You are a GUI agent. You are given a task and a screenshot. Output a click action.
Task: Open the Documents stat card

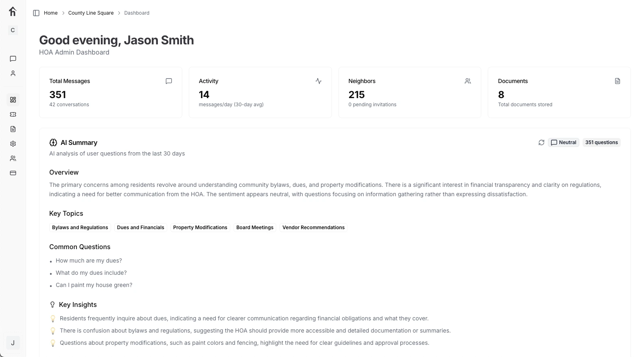[559, 92]
